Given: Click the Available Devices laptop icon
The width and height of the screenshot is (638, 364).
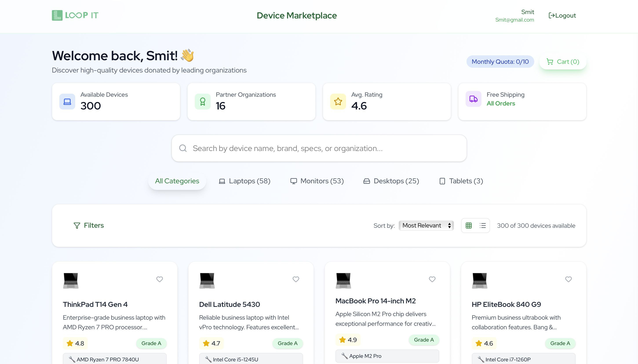Looking at the screenshot, I should tap(67, 102).
